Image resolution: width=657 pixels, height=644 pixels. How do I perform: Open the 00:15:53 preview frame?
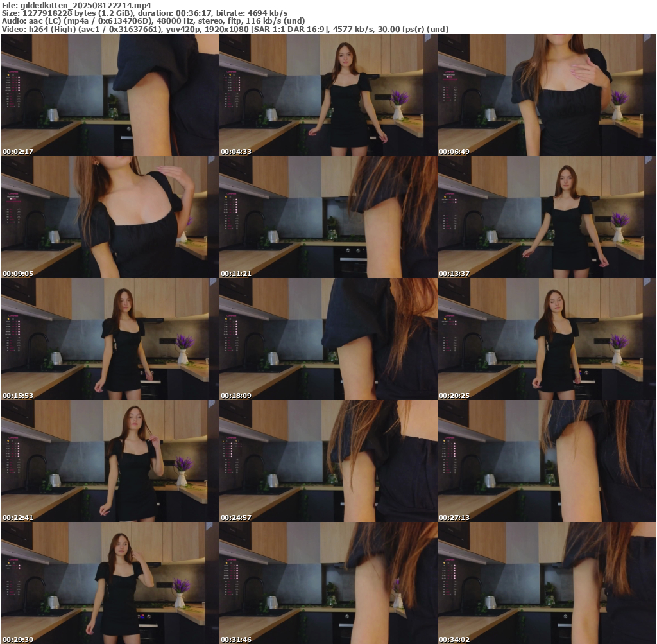tap(110, 339)
